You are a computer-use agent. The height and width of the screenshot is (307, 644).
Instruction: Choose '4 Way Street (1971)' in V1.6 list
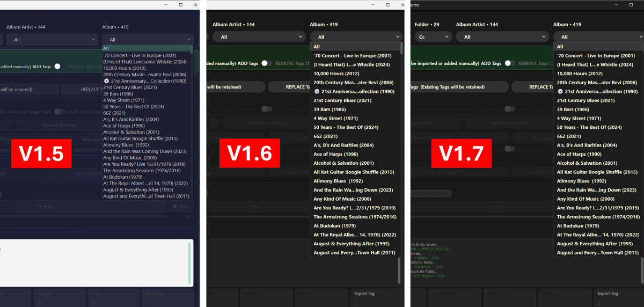click(354, 118)
